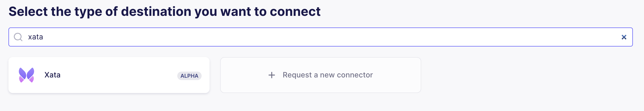
Task: Click the magnifying glass search icon
Action: point(18,37)
